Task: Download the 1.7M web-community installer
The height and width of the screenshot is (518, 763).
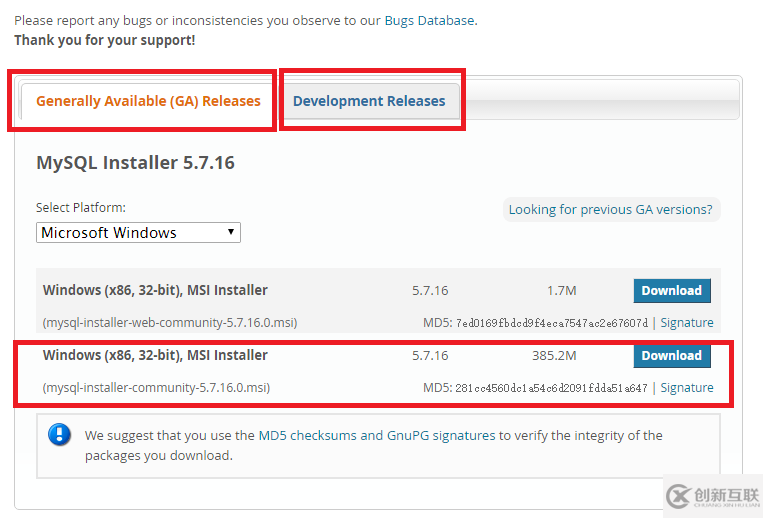Action: click(x=672, y=290)
